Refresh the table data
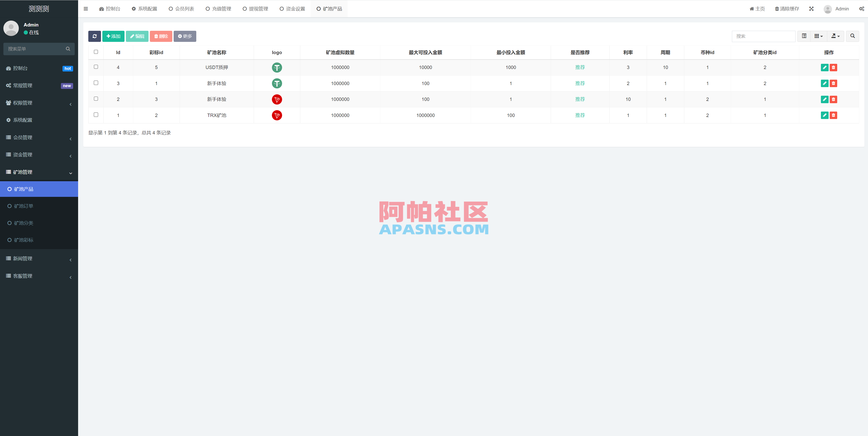 (x=95, y=36)
